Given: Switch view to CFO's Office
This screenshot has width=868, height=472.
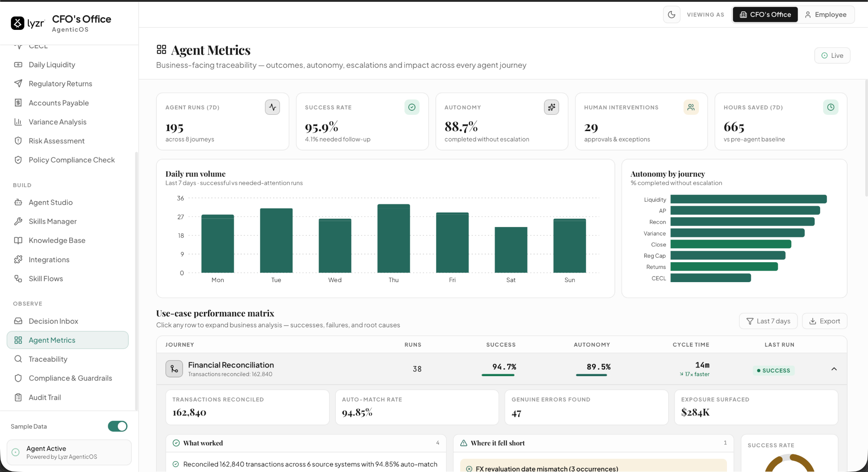Looking at the screenshot, I should coord(765,14).
